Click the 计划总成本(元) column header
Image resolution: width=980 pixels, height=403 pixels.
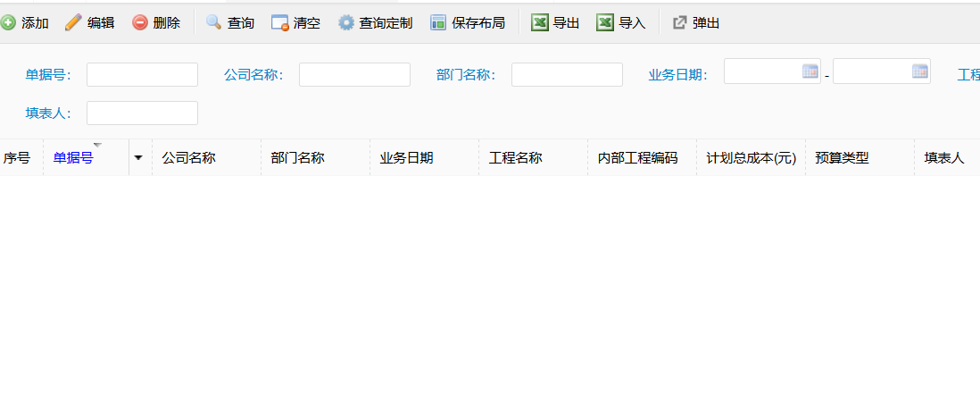752,158
